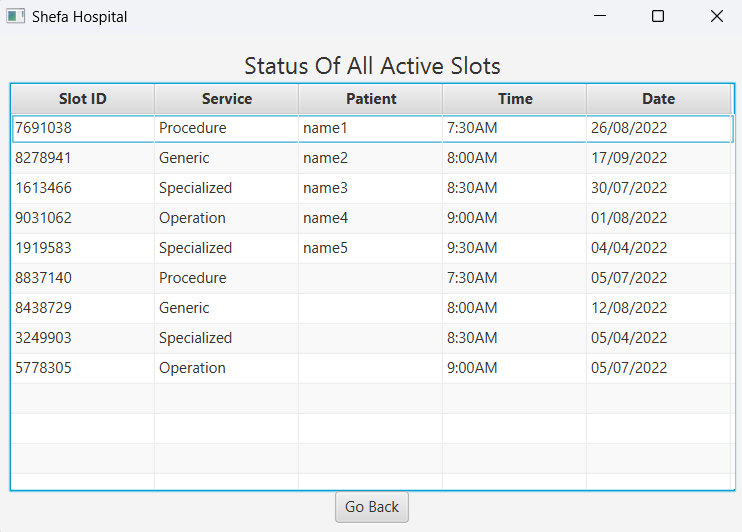
Task: Sort by the Service column header
Action: click(x=227, y=99)
